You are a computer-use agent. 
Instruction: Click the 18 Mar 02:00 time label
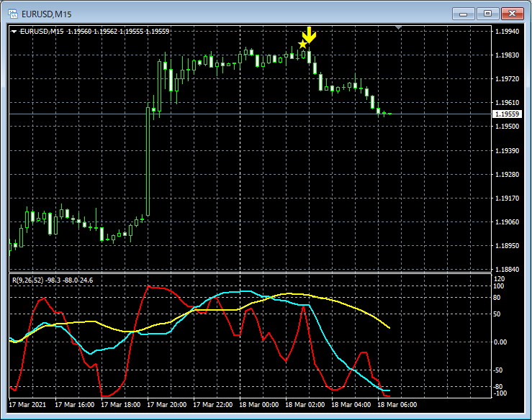[305, 405]
